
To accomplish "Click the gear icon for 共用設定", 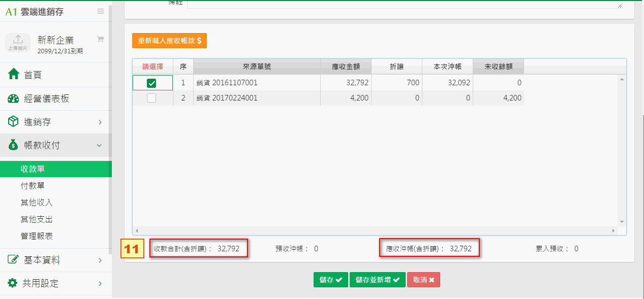I will point(14,283).
